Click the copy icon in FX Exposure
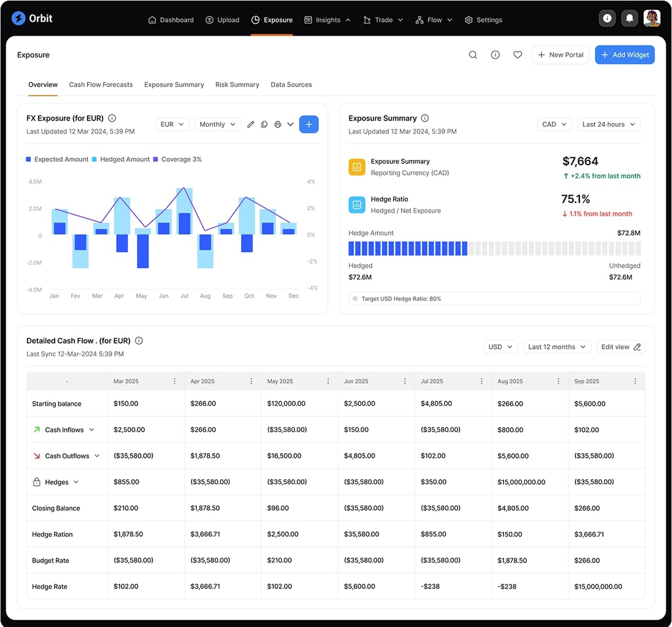Screen dimensions: 672x627 click(264, 124)
